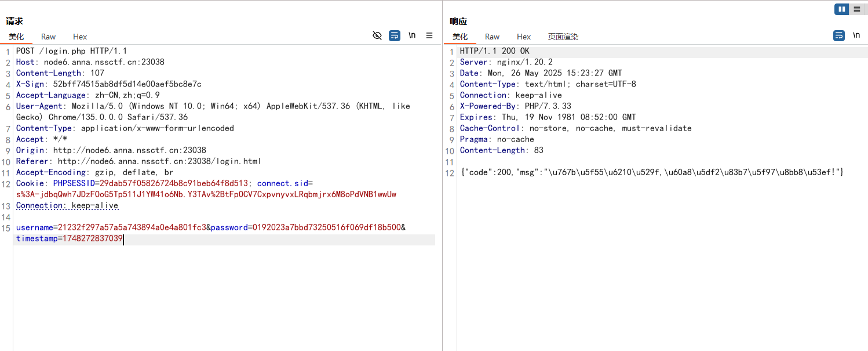Click the POST /login.php HTTP/1.1 line
The height and width of the screenshot is (351, 868).
pyautogui.click(x=71, y=51)
